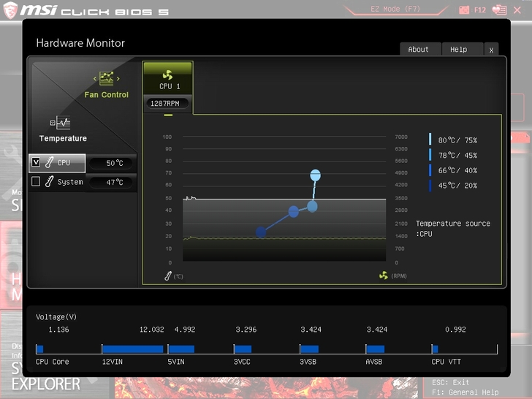Click the favorites heart icon in BIOS header
Image resolution: width=532 pixels, height=399 pixels.
pos(499,9)
